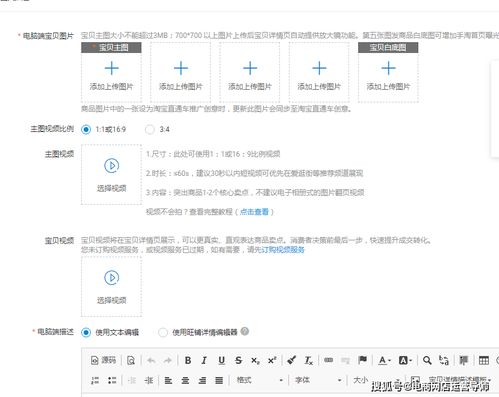Image resolution: width=499 pixels, height=397 pixels.
Task: Click the 电脑端宝贝图片 label
Action: click(x=48, y=36)
